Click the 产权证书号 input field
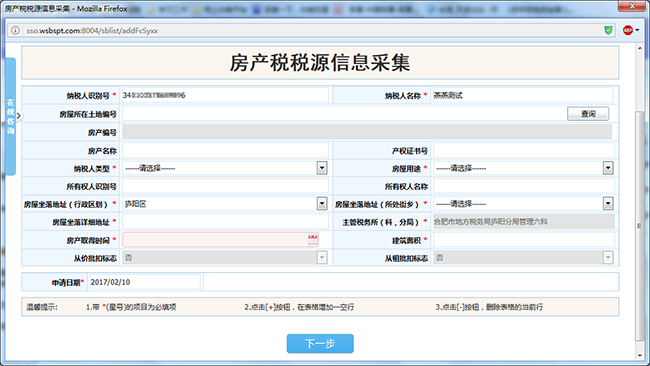This screenshot has width=650, height=366. (x=523, y=150)
